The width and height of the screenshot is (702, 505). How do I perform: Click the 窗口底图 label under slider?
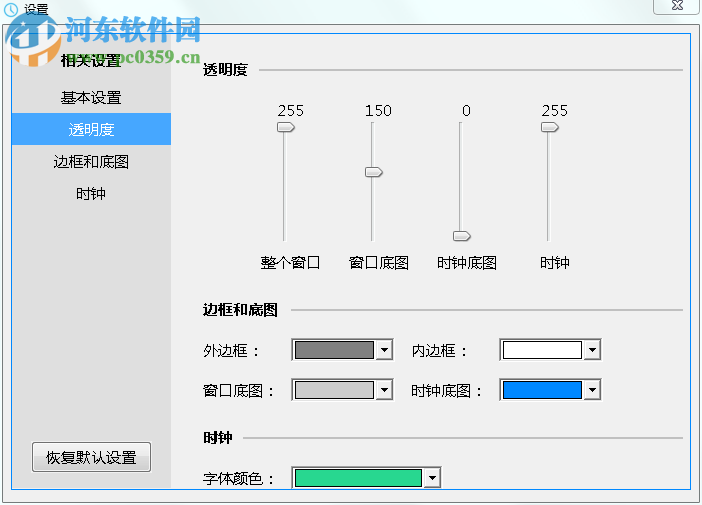pos(378,262)
